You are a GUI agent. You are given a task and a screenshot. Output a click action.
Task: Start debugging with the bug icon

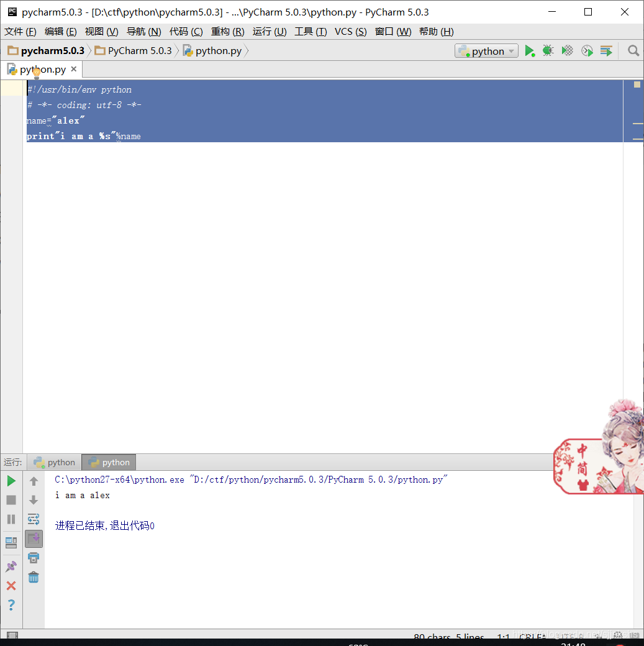(x=548, y=51)
